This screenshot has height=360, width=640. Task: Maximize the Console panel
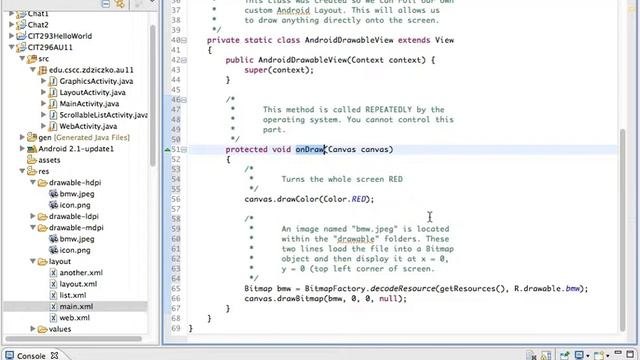tap(631, 354)
